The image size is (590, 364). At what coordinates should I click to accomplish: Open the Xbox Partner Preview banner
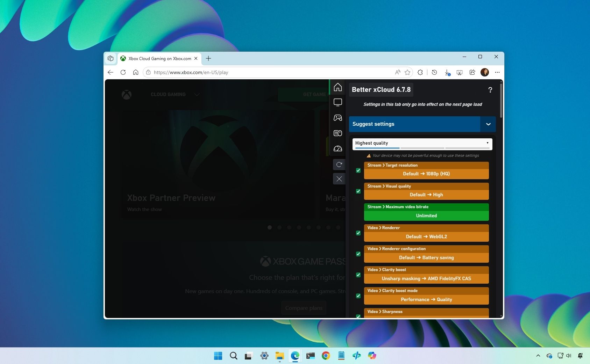tap(217, 164)
